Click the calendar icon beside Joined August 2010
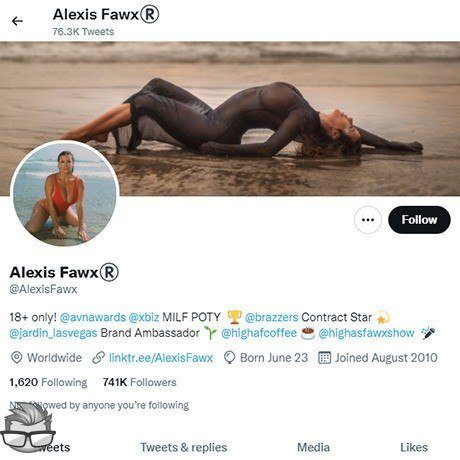 pos(324,358)
